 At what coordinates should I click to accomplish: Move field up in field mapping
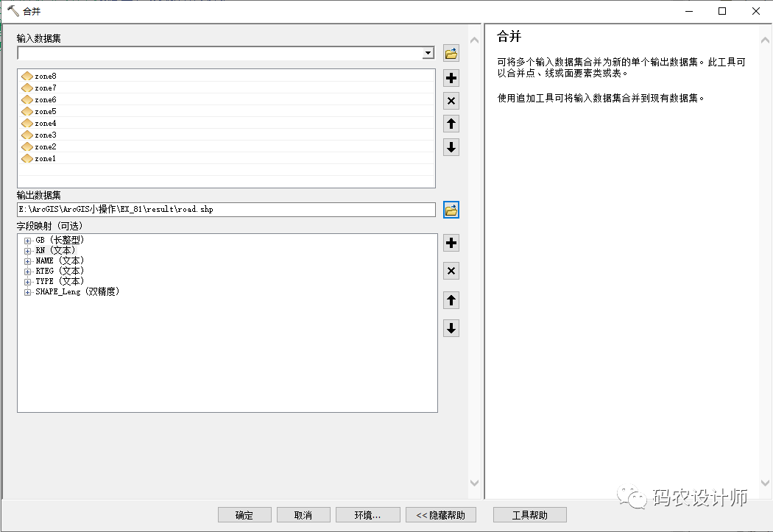pos(451,300)
